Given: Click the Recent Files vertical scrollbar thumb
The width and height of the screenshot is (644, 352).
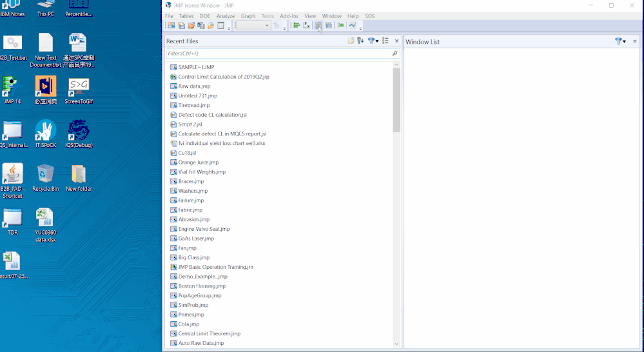Looking at the screenshot, I should click(x=396, y=100).
